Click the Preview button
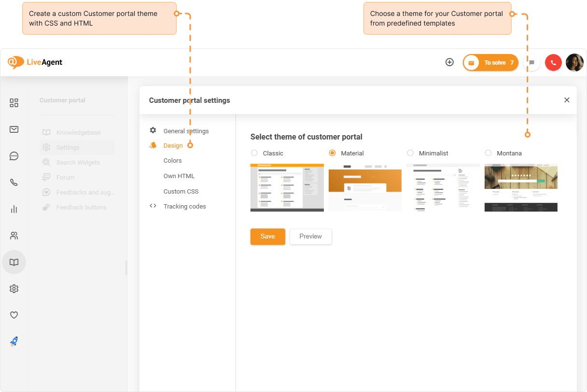The height and width of the screenshot is (392, 587). pyautogui.click(x=310, y=237)
